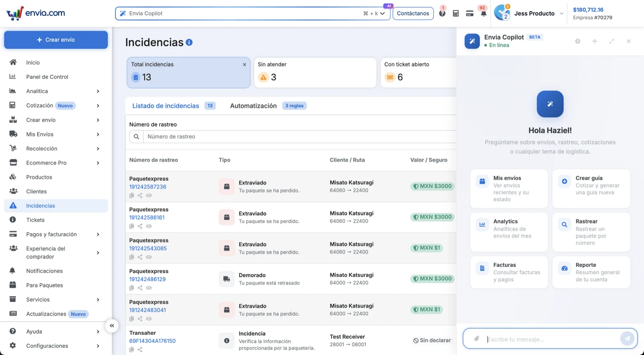Click the Configuraciones gear icon
Screen dimensions: 644x355
click(x=13, y=345)
